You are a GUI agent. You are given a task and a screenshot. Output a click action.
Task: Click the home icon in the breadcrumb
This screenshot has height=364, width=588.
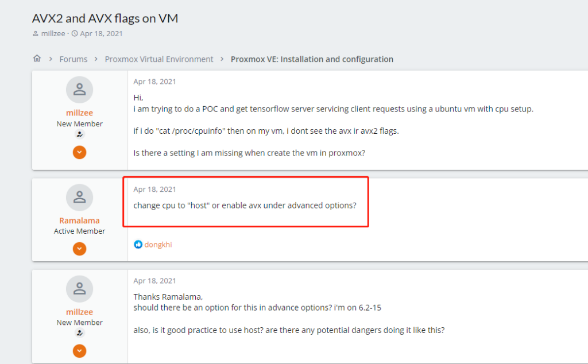37,59
